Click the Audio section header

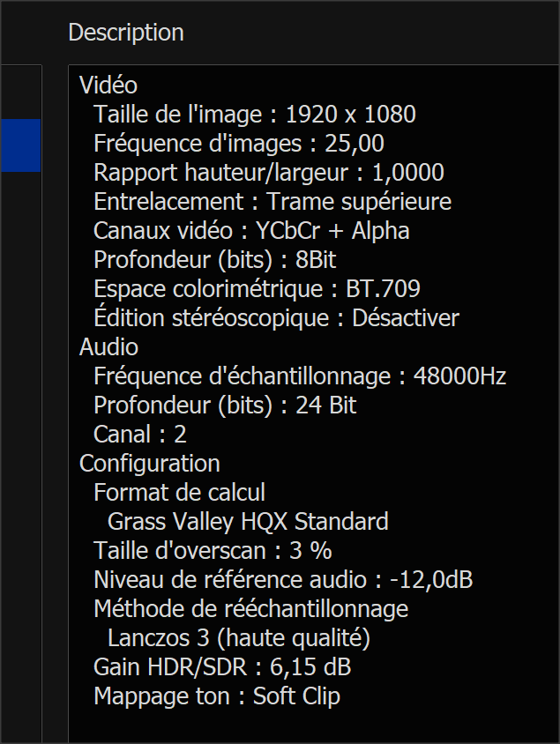point(108,347)
